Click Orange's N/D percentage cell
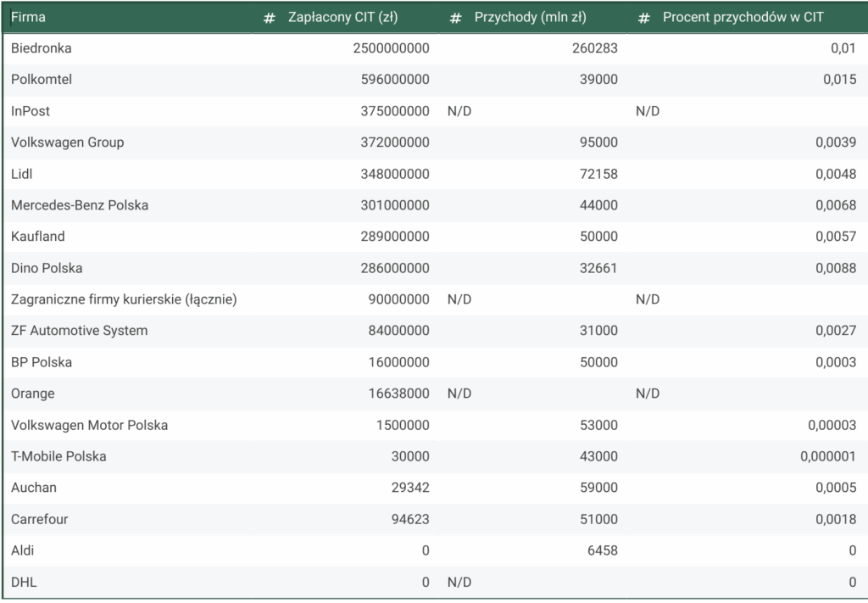This screenshot has height=603, width=868. pyautogui.click(x=648, y=394)
